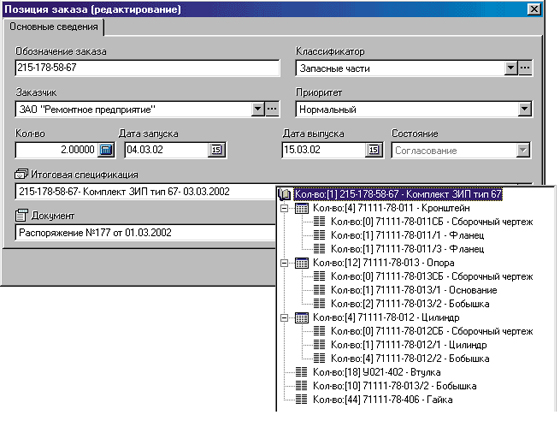This screenshot has height=421, width=560.
Task: Collapse the 71111-78-011 Кронштейн node
Action: (284, 208)
